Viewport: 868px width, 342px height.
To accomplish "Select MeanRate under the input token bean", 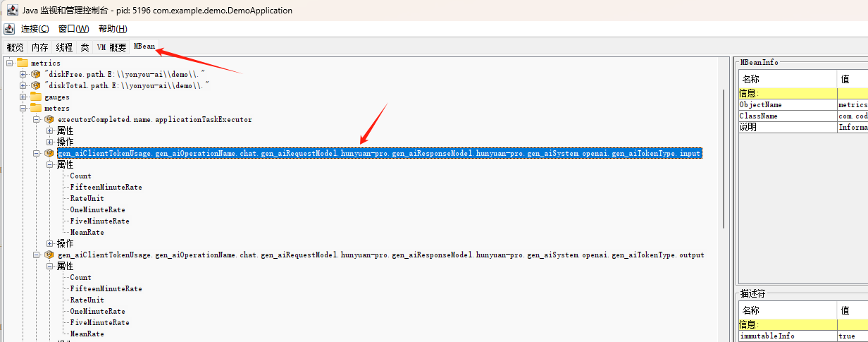I will tap(87, 232).
